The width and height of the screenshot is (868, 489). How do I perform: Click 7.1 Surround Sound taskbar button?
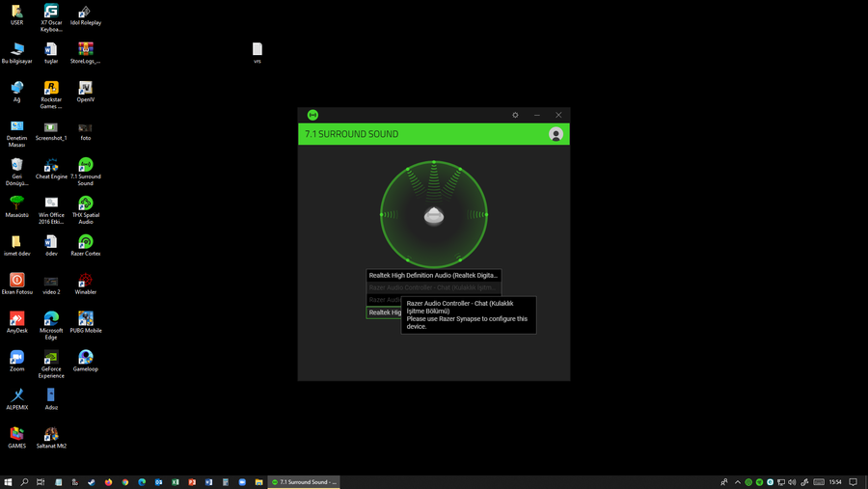click(x=304, y=482)
